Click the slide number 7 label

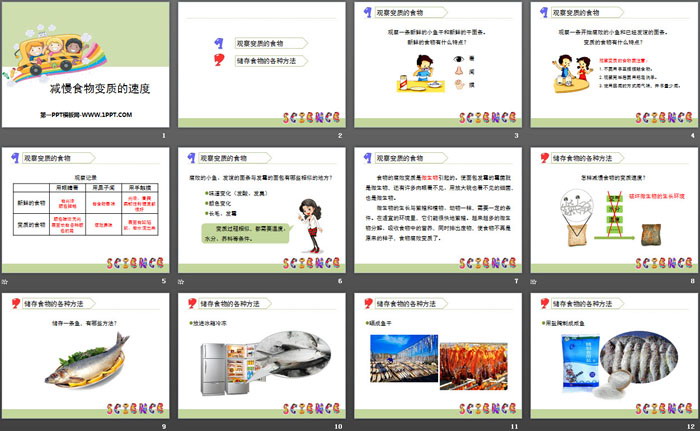[517, 281]
